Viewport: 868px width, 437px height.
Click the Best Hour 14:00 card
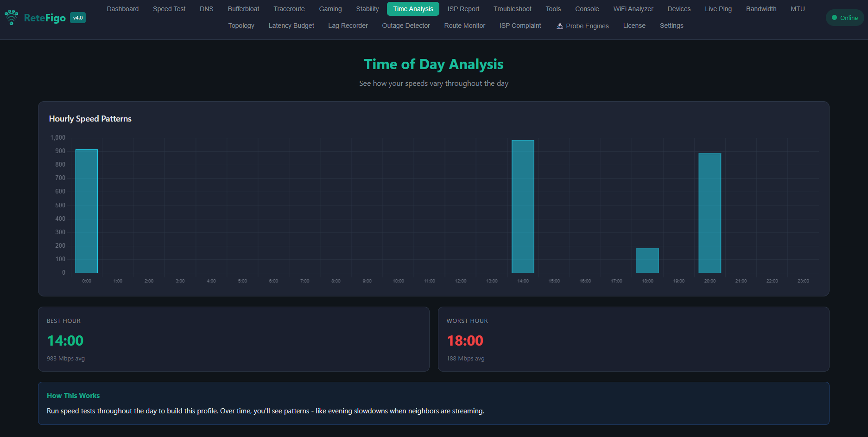[234, 339]
